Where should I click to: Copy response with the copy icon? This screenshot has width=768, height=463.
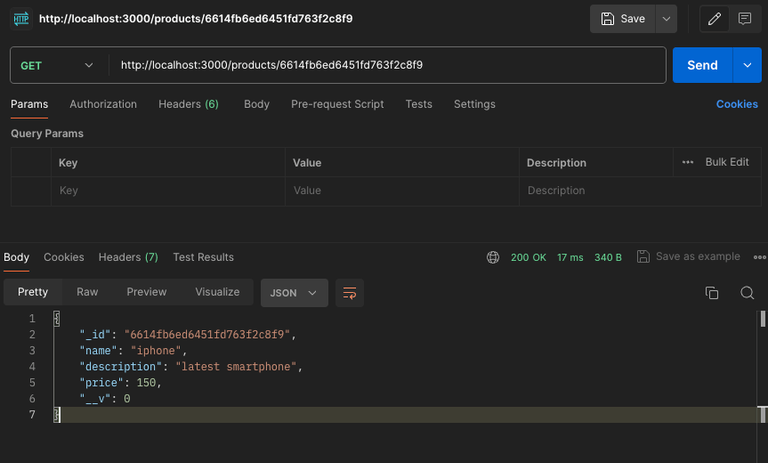[x=712, y=292]
